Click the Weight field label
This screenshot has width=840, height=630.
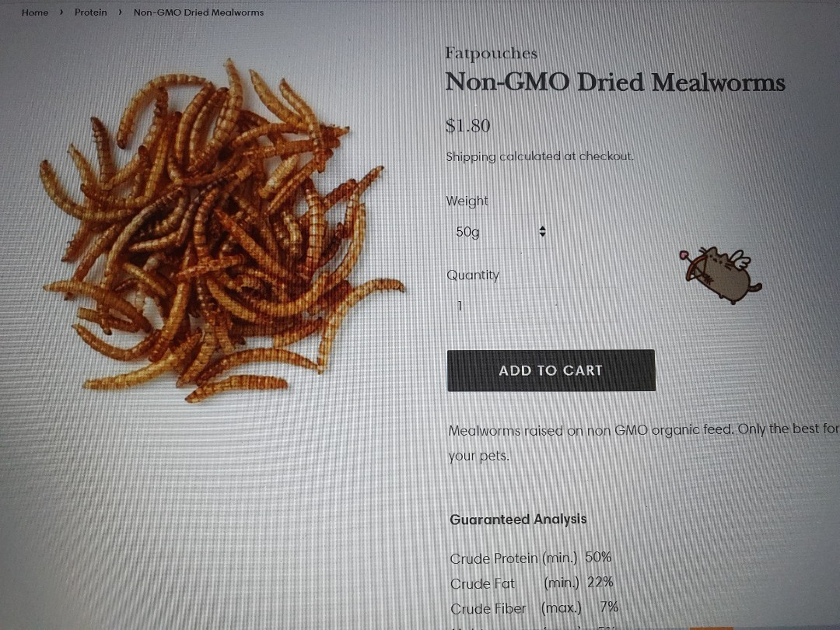(x=467, y=201)
